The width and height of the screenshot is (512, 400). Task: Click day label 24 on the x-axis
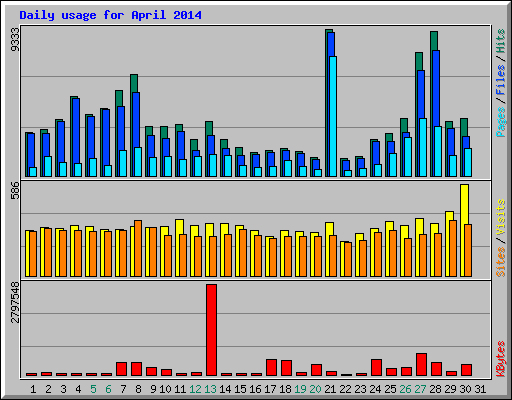375,389
